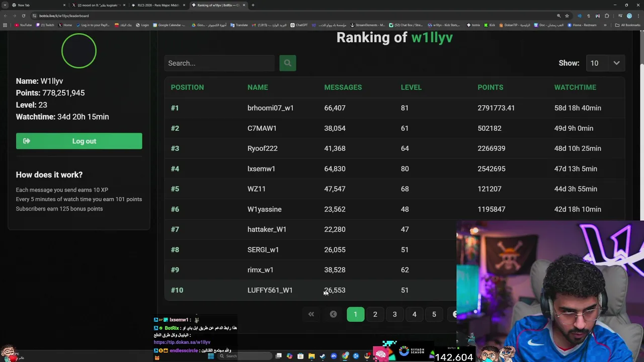
Task: Click the green search button
Action: (x=287, y=63)
